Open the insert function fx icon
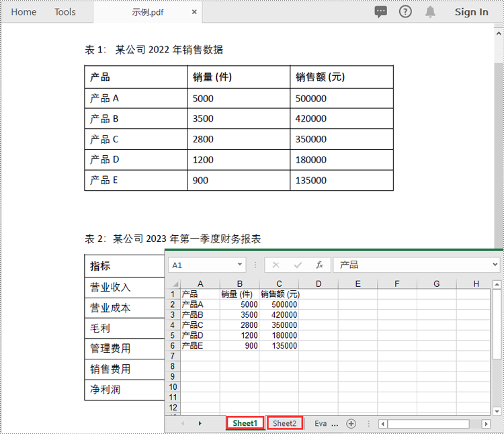The image size is (504, 434). (x=319, y=265)
